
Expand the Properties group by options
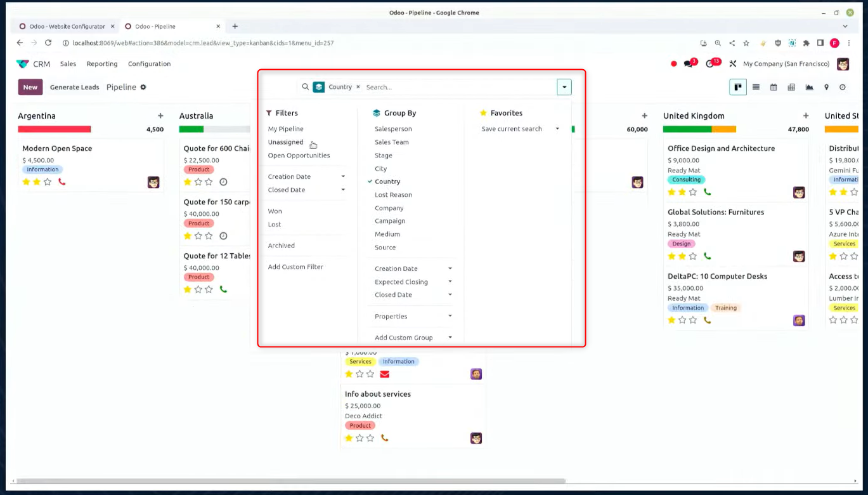(413, 316)
